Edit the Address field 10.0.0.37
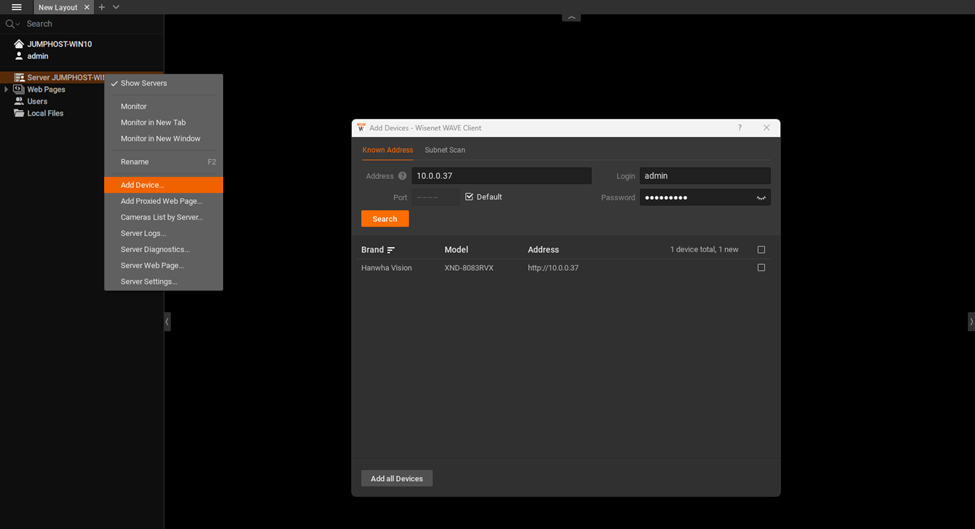975x529 pixels. tap(501, 176)
